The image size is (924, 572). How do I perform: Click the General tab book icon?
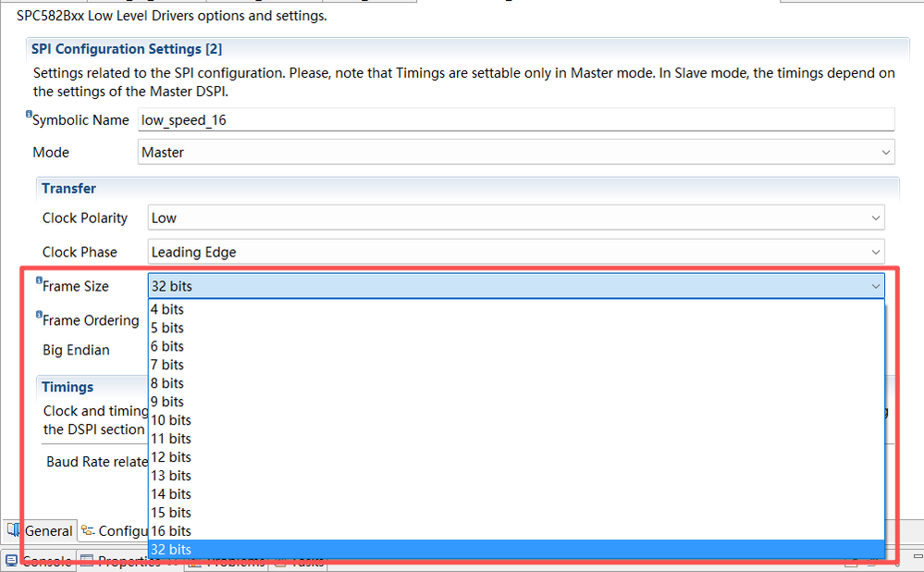[x=13, y=530]
